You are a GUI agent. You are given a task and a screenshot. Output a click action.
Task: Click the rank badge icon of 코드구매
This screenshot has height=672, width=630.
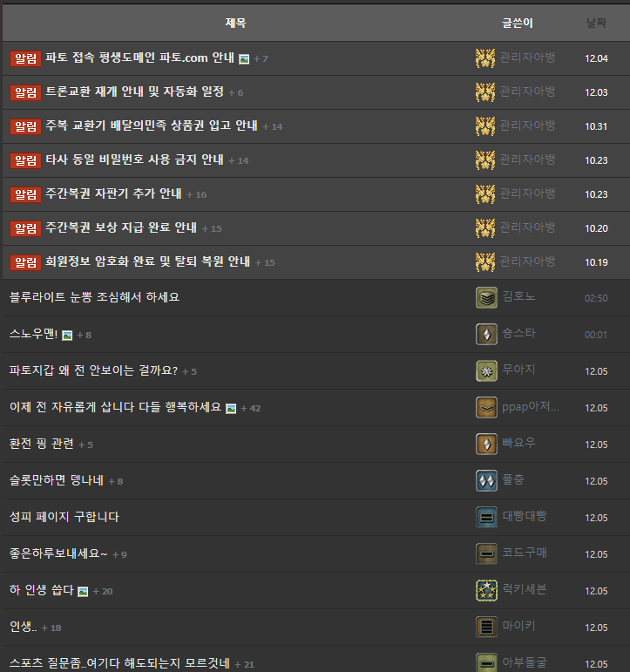(x=486, y=554)
